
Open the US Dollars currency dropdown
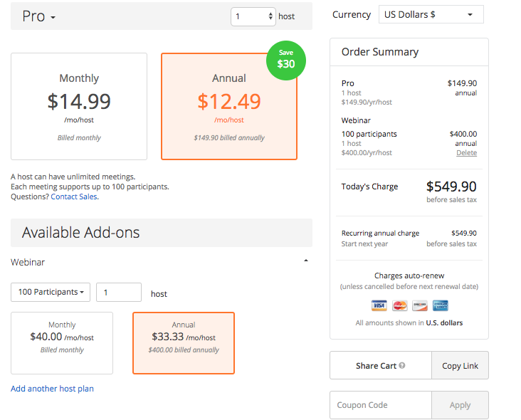pyautogui.click(x=431, y=15)
